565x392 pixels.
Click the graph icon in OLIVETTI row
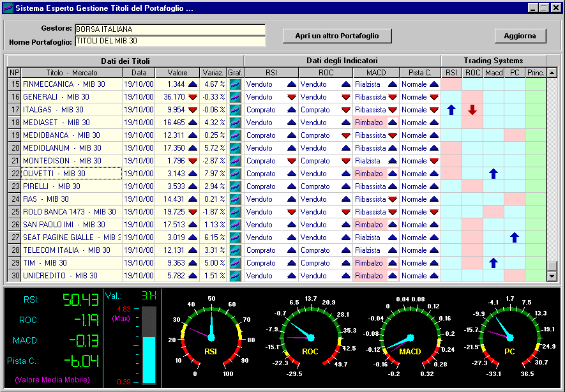[x=236, y=174]
